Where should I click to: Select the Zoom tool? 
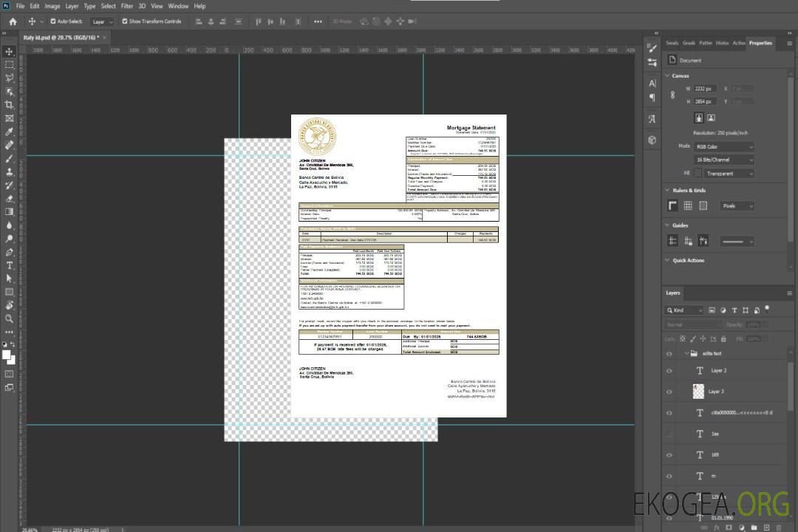[x=10, y=318]
